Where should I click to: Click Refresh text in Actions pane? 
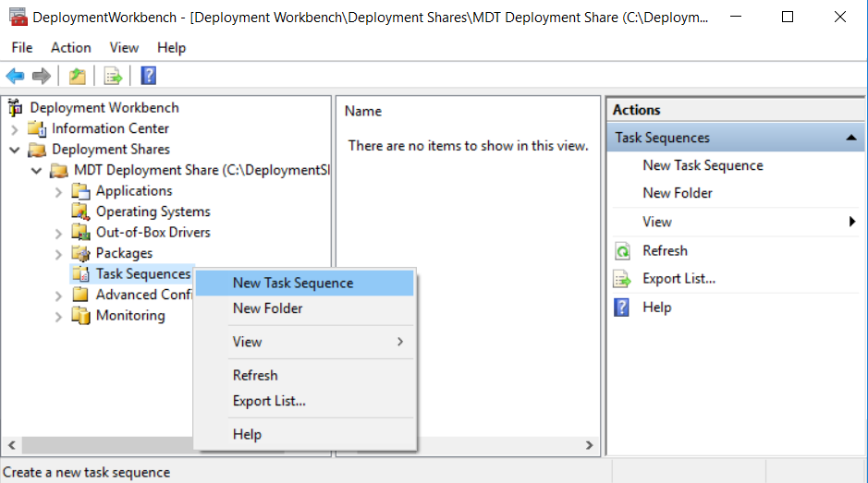[x=665, y=250]
